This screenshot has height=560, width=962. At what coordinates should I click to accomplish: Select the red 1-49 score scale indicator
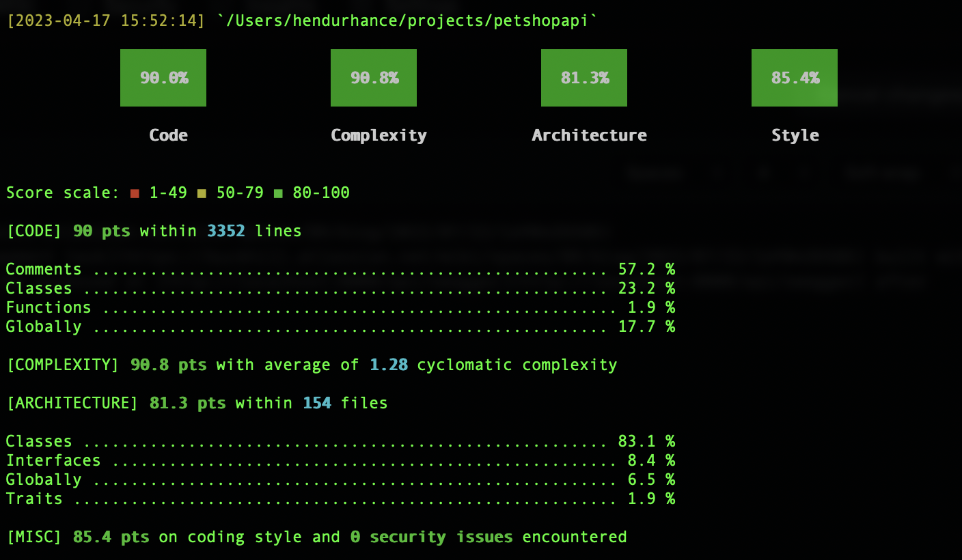(135, 192)
